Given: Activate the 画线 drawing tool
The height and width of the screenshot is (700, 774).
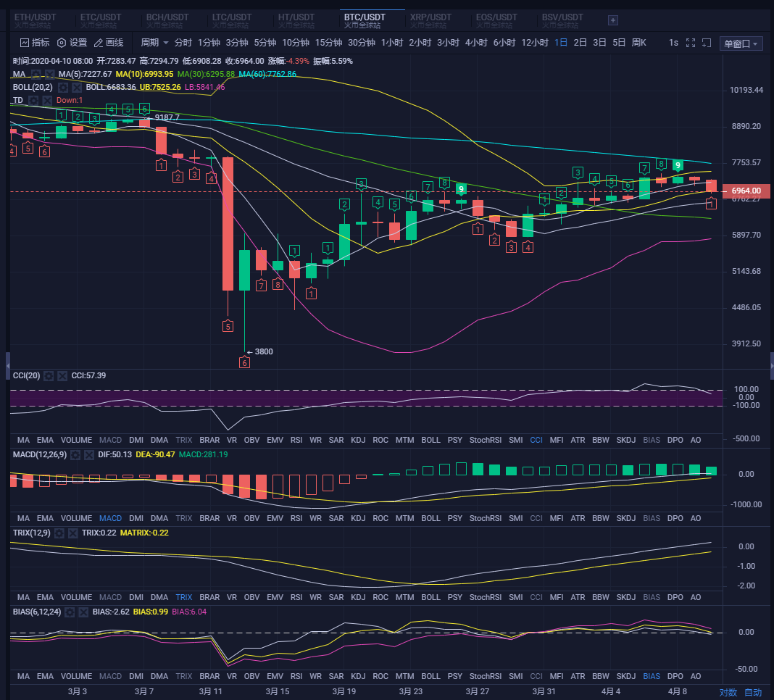Looking at the screenshot, I should point(109,43).
